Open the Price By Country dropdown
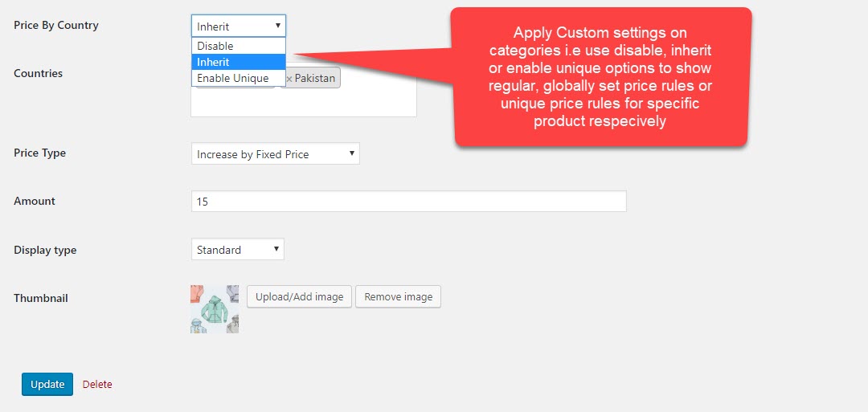Image resolution: width=868 pixels, height=412 pixels. tap(238, 26)
